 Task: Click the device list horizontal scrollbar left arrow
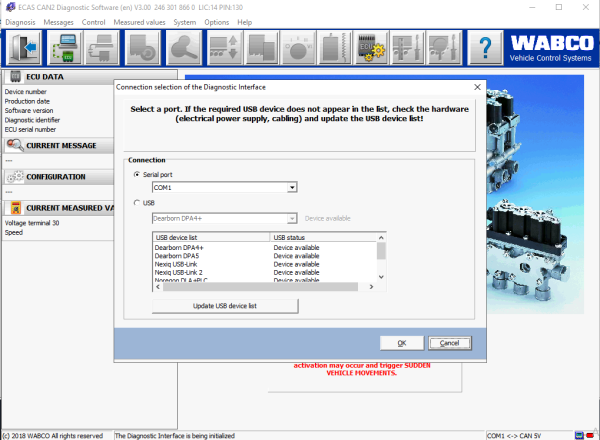point(158,287)
